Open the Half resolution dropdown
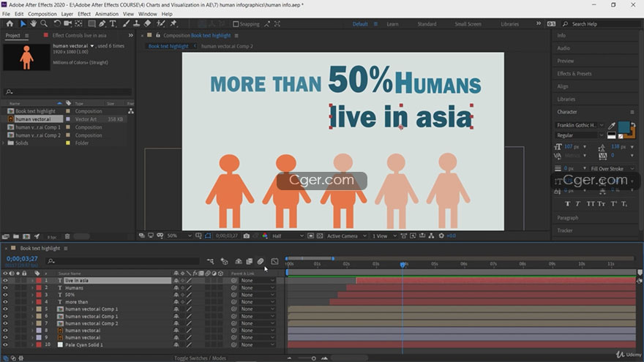Image resolution: width=644 pixels, height=362 pixels. (x=288, y=236)
